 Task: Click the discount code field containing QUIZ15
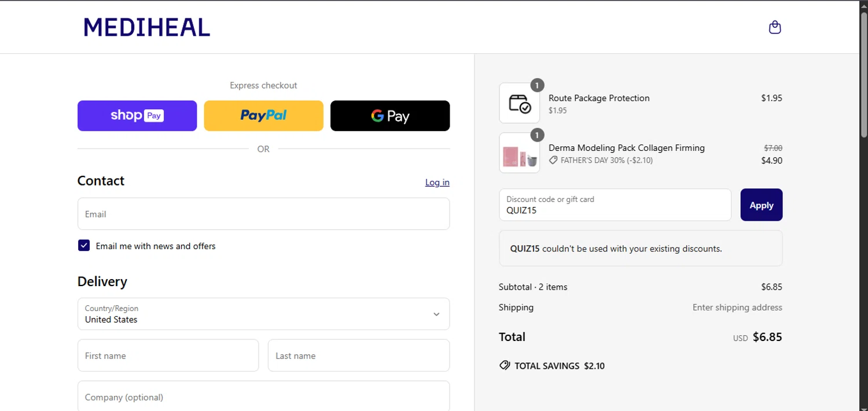pos(615,205)
